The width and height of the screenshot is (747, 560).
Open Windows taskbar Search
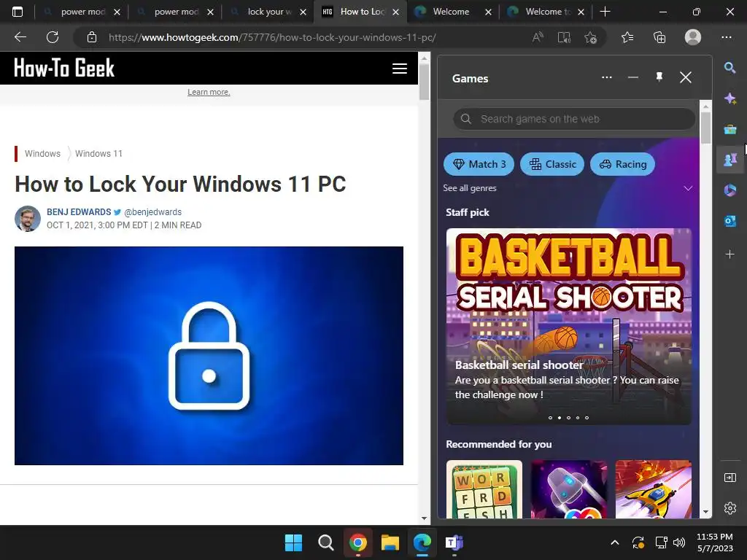tap(326, 542)
